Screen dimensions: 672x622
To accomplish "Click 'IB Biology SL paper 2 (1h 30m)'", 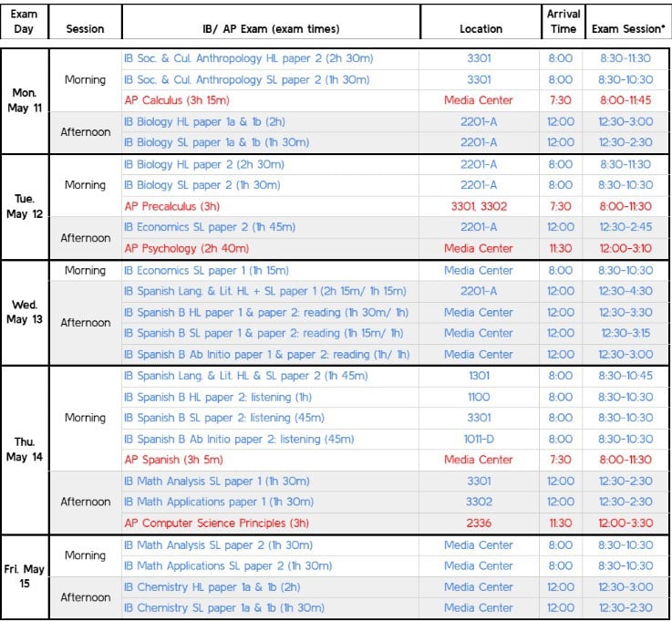I will pos(202,185).
